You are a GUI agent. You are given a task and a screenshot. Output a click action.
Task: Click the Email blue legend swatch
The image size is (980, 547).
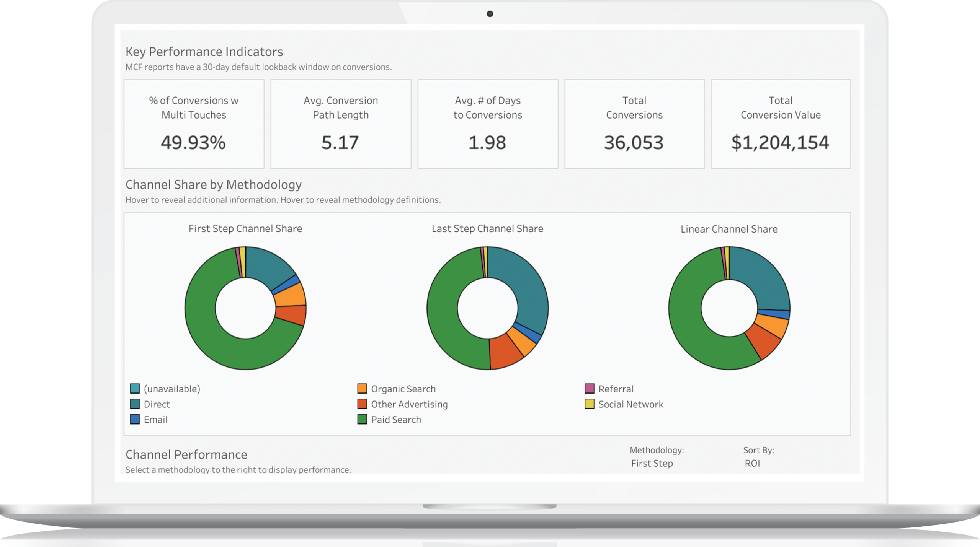[x=135, y=419]
